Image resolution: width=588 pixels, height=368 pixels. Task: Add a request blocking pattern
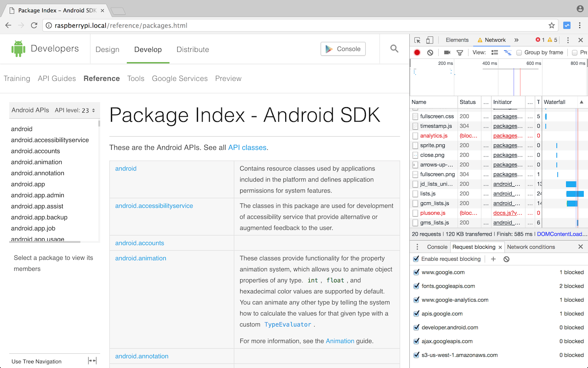point(493,259)
